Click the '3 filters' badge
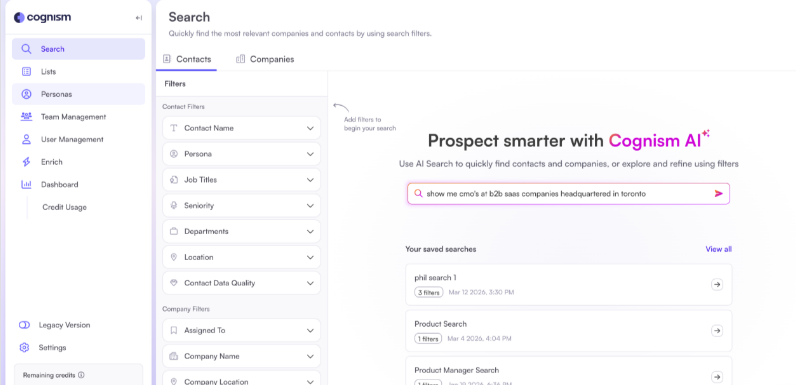The height and width of the screenshot is (385, 796). coord(428,293)
